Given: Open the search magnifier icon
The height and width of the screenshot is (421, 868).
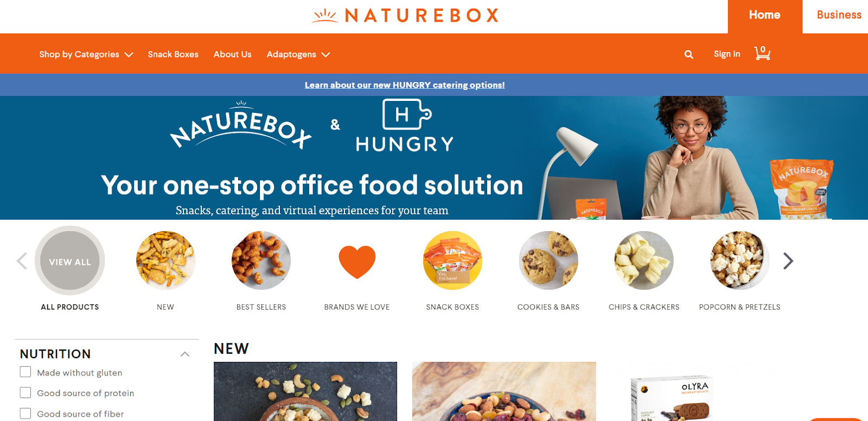Looking at the screenshot, I should point(689,54).
